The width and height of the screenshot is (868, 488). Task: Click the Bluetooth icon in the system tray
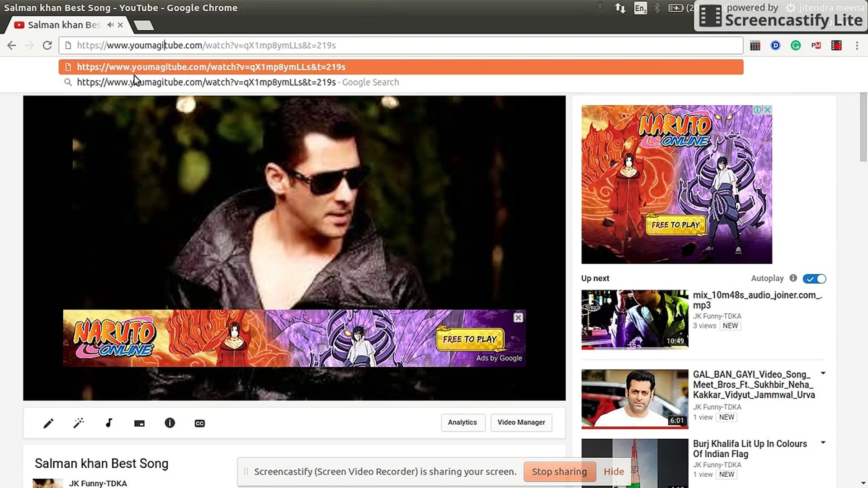(657, 8)
